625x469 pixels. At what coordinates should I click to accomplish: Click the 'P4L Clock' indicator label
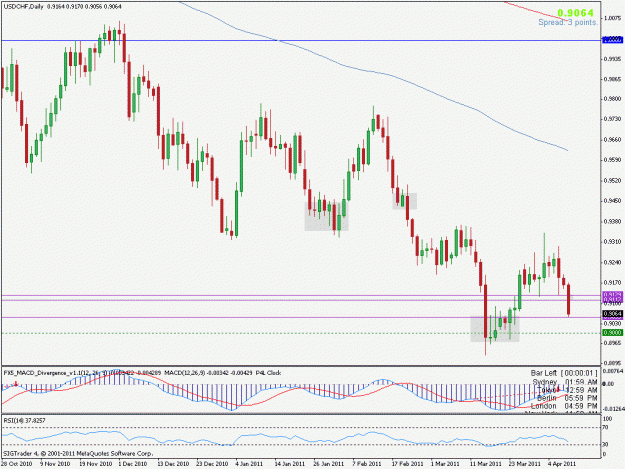(268, 373)
